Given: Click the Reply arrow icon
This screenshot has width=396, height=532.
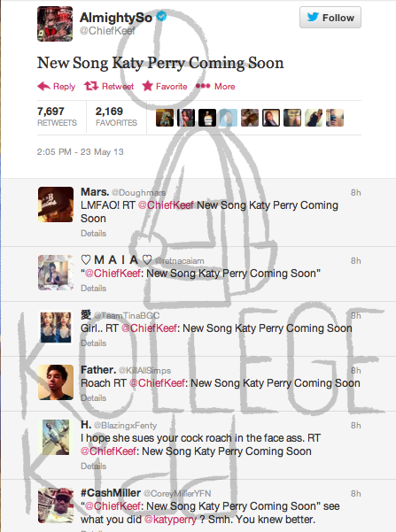Looking at the screenshot, I should (x=43, y=87).
